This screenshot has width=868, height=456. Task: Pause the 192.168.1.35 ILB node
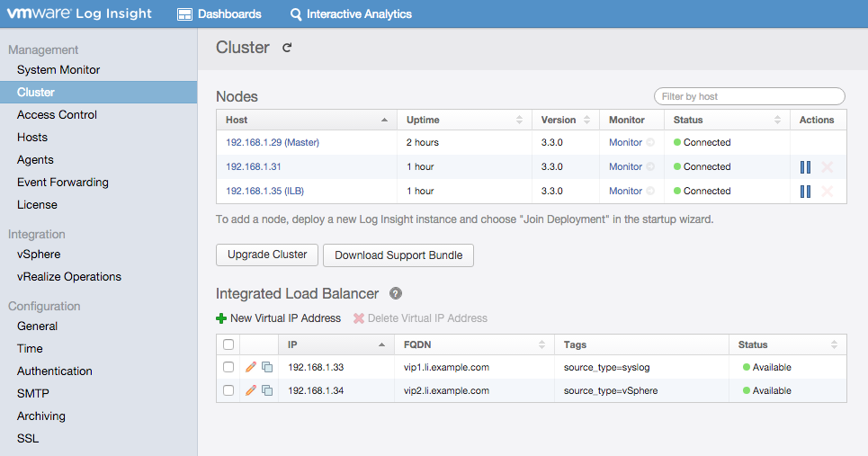[805, 192]
